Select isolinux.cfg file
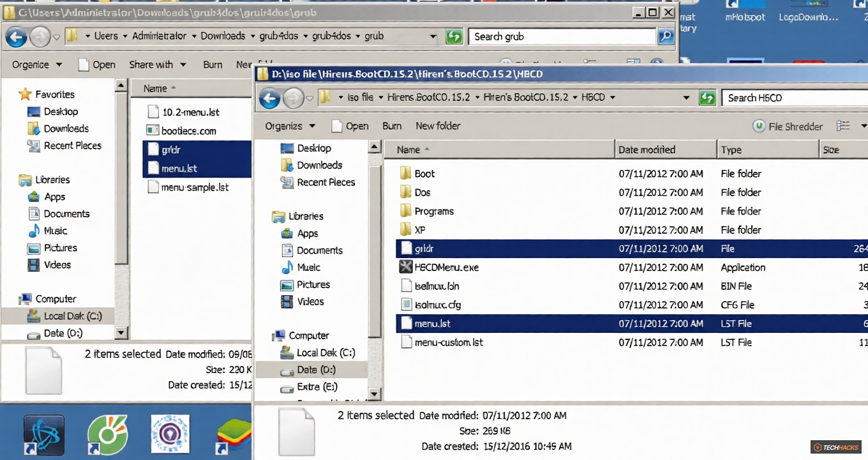Viewport: 868px width, 460px height. pyautogui.click(x=430, y=305)
